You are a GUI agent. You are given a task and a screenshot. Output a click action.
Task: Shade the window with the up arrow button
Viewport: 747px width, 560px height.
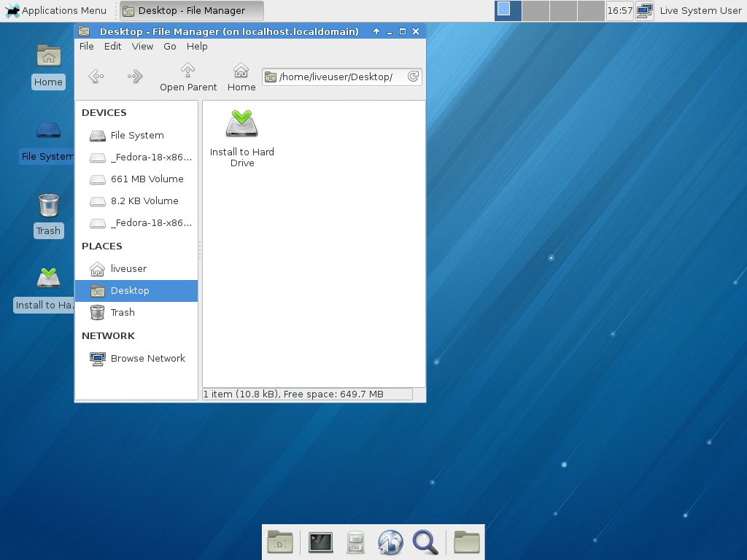376,31
